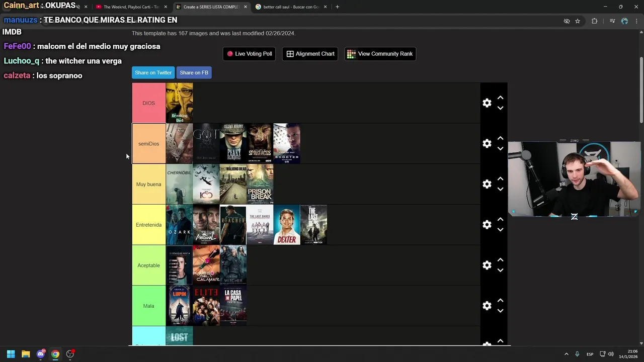
Task: Share tier list on FB
Action: click(x=194, y=72)
